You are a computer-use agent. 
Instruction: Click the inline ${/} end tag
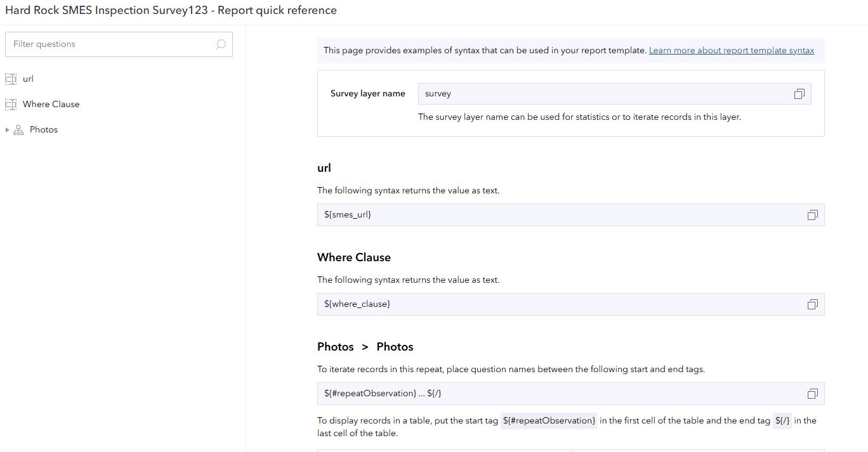point(782,420)
